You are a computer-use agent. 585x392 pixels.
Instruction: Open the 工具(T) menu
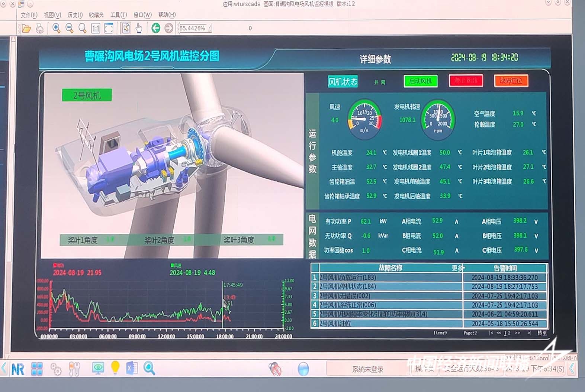118,15
